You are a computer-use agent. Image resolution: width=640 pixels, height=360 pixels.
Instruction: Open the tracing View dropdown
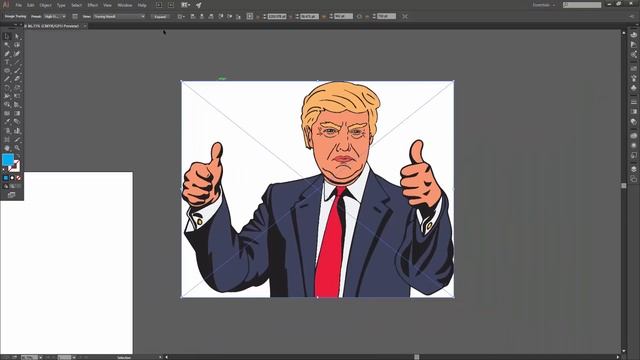pyautogui.click(x=119, y=16)
